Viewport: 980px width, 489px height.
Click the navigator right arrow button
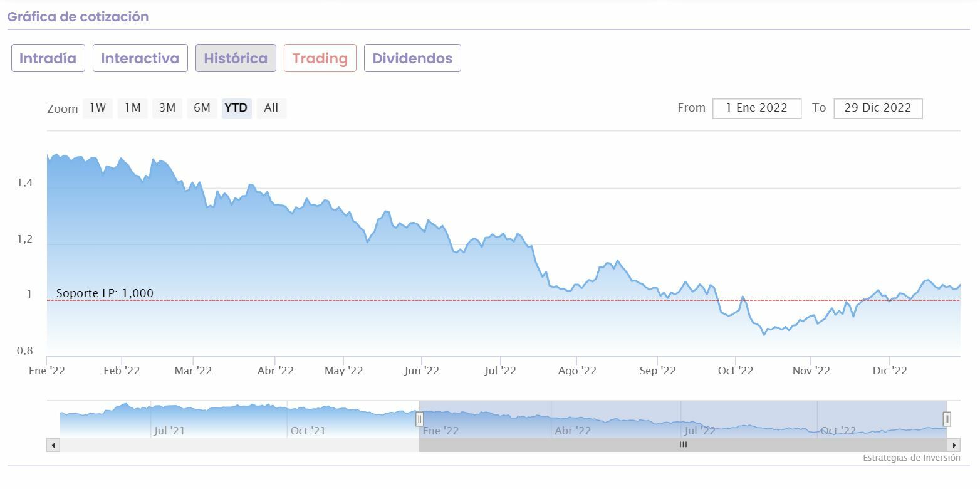[x=954, y=445]
